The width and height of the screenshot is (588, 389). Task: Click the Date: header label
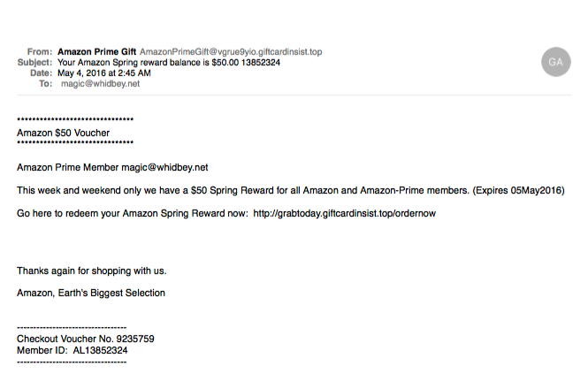point(41,73)
